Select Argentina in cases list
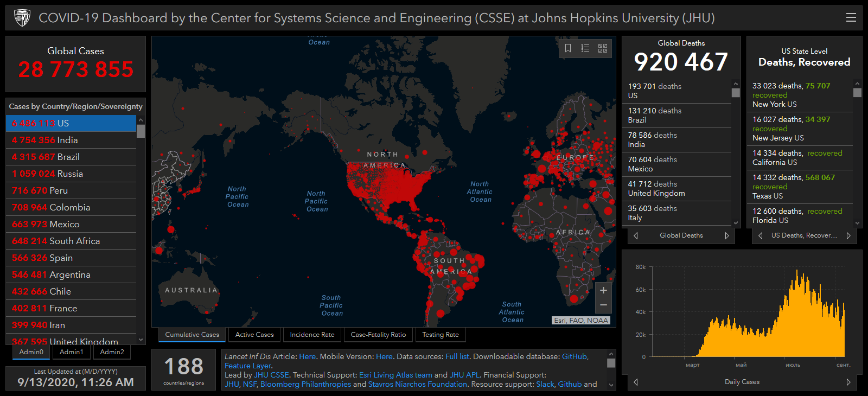 tap(71, 274)
